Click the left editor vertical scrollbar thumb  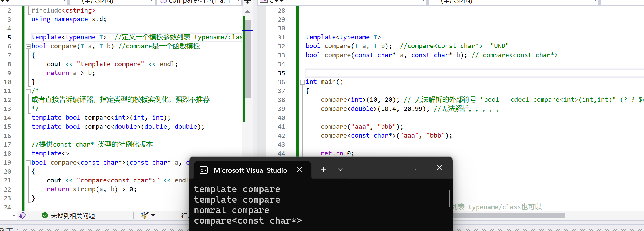coord(248,59)
